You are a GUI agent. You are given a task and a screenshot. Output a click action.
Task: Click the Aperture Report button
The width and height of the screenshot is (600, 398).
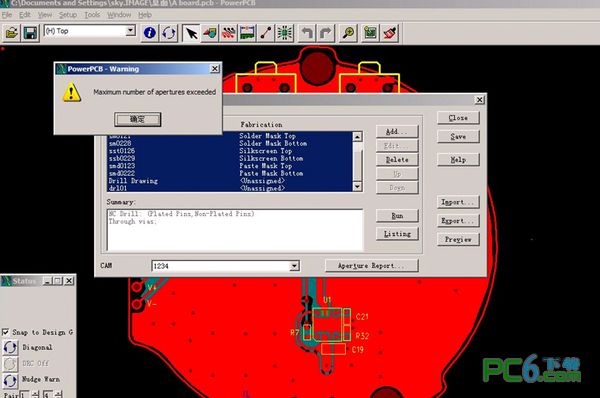click(x=372, y=266)
